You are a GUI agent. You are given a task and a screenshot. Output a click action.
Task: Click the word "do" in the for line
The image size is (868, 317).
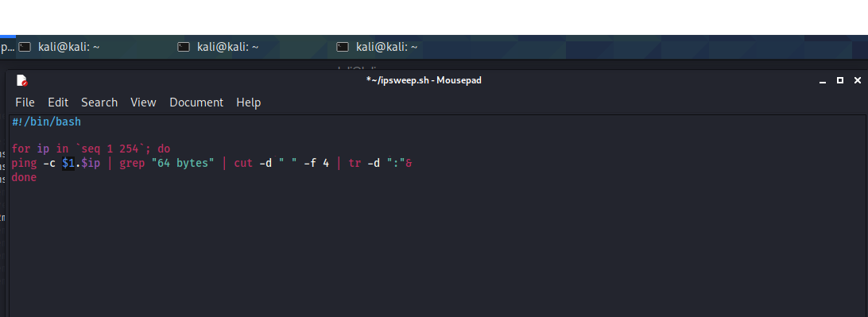(x=164, y=149)
